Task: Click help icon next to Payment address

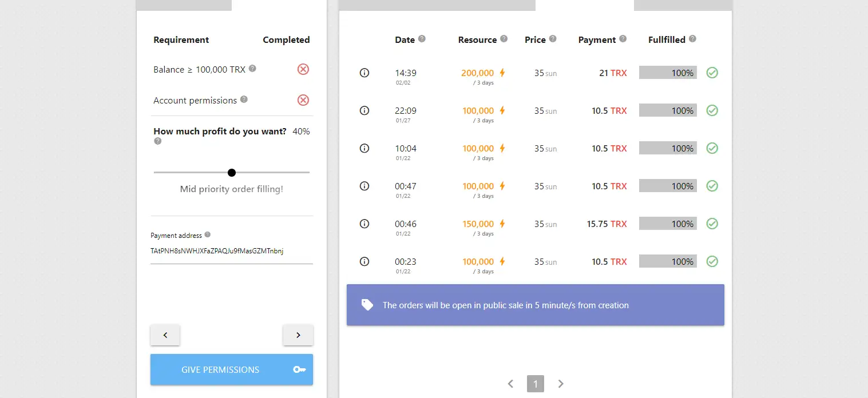Action: 208,234
